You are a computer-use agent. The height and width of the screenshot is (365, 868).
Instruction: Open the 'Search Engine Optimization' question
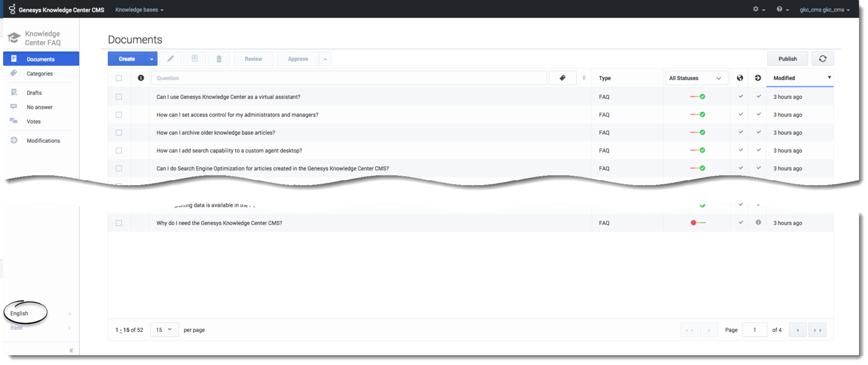[x=273, y=168]
